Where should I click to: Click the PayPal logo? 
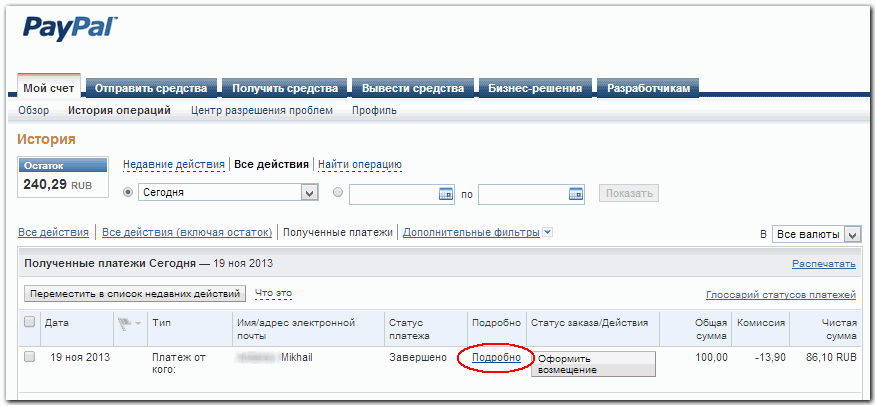point(70,30)
